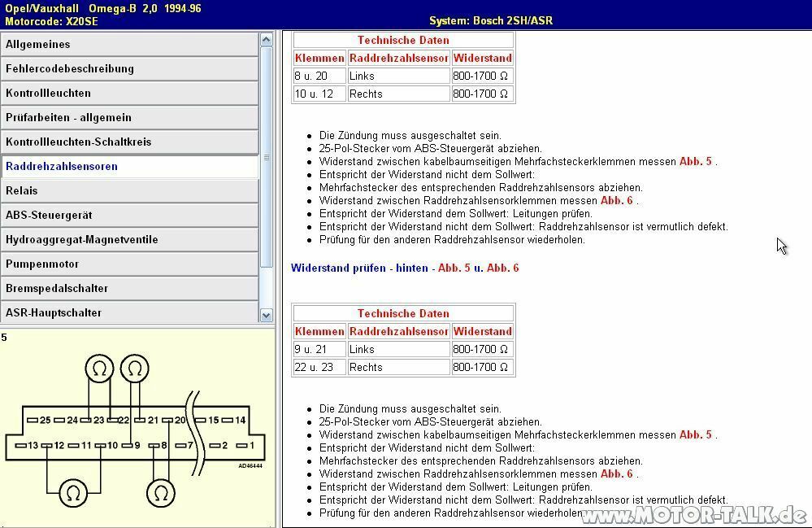This screenshot has width=812, height=528.
Task: Open the Relais section
Action: 129,190
